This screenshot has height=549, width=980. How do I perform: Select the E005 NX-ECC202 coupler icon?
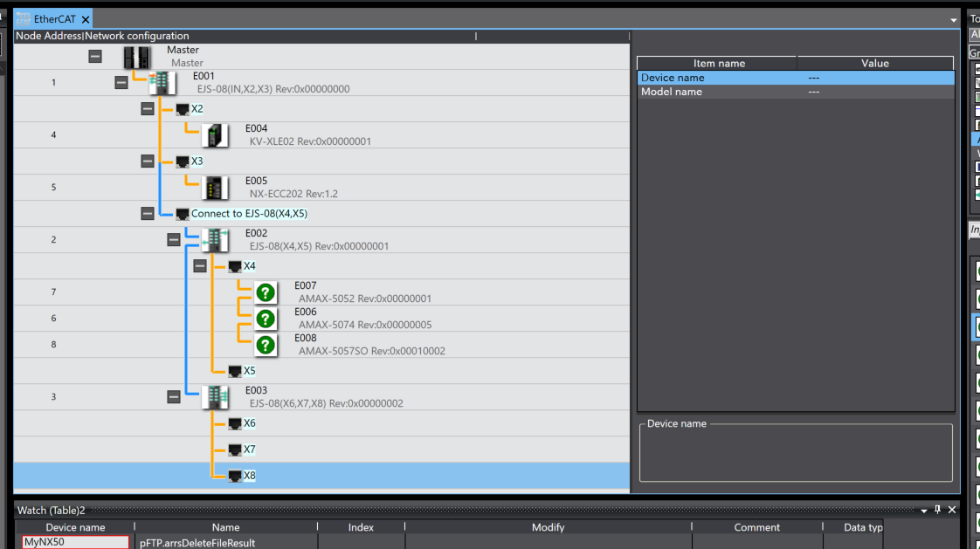pyautogui.click(x=215, y=188)
